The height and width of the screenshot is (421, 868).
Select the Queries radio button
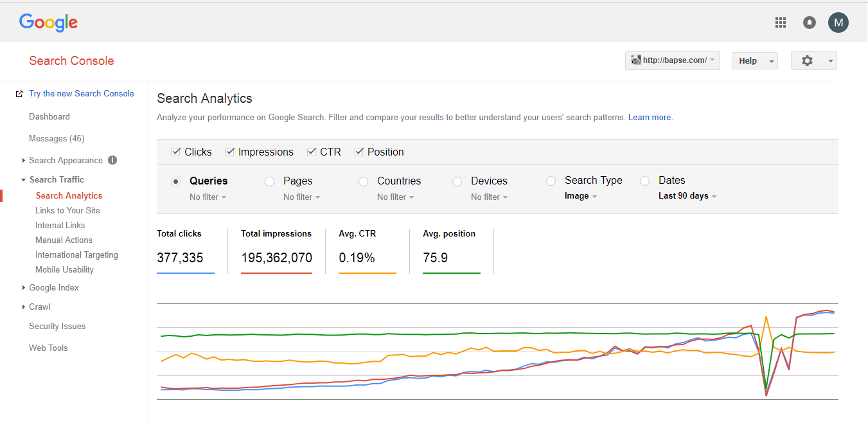175,181
